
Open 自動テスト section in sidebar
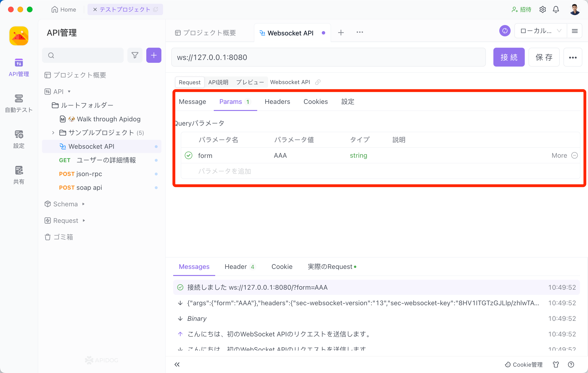pos(19,103)
